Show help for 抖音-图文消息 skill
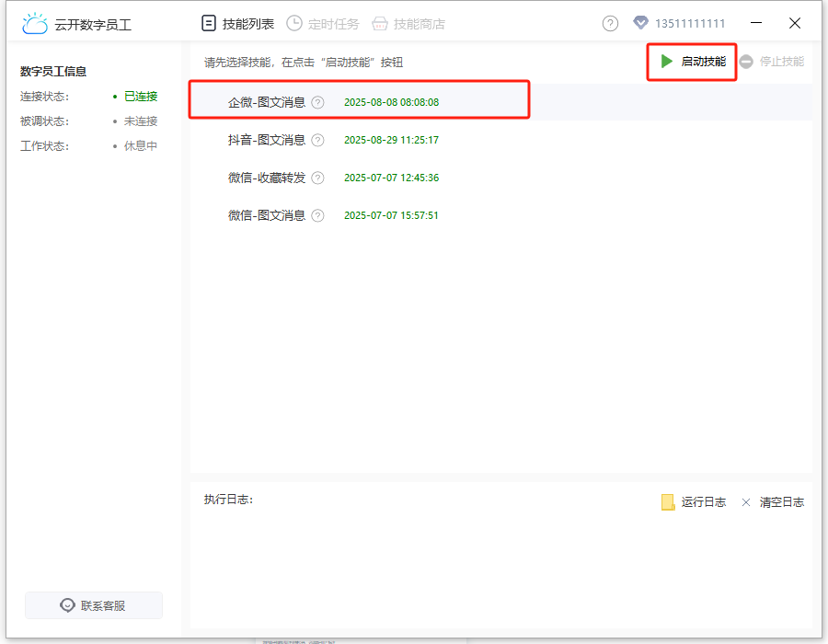Screen dimensions: 828x644 [317, 140]
